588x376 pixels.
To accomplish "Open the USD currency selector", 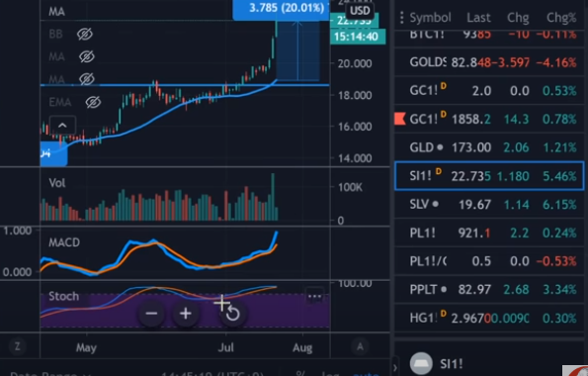I will pos(360,11).
